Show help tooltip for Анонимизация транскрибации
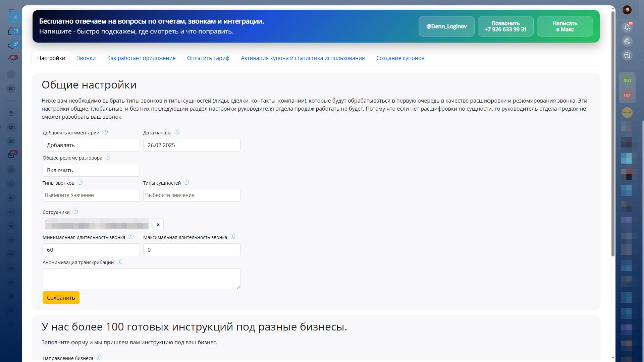644x362 pixels. tap(119, 262)
